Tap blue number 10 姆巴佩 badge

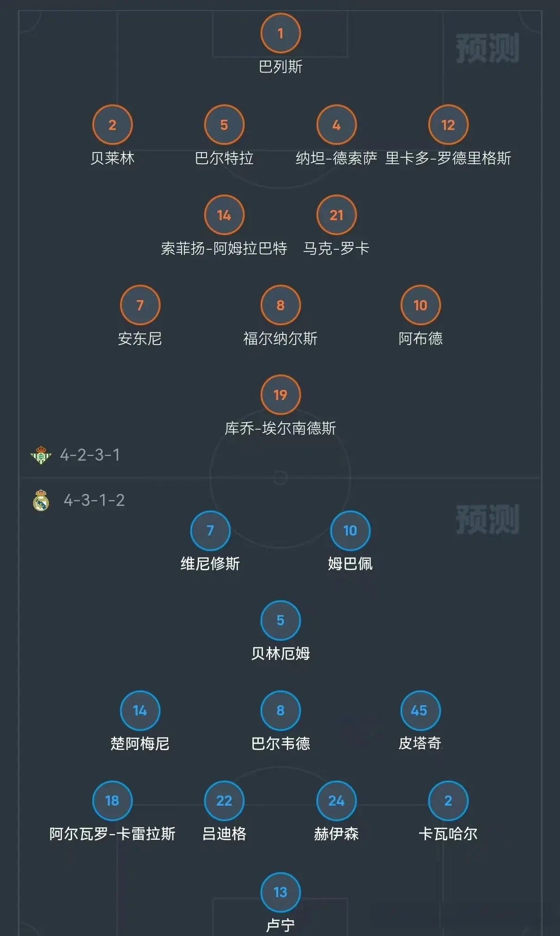pyautogui.click(x=350, y=530)
